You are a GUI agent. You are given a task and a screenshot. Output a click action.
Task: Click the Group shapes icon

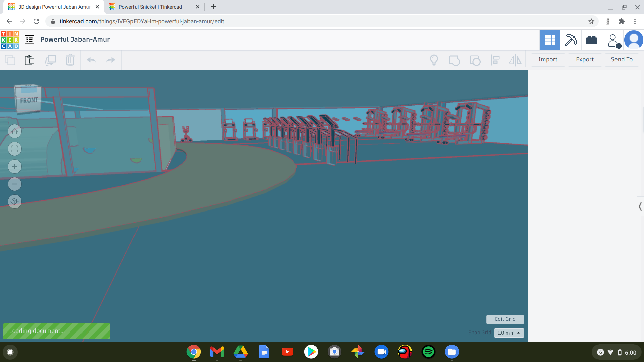(x=454, y=60)
